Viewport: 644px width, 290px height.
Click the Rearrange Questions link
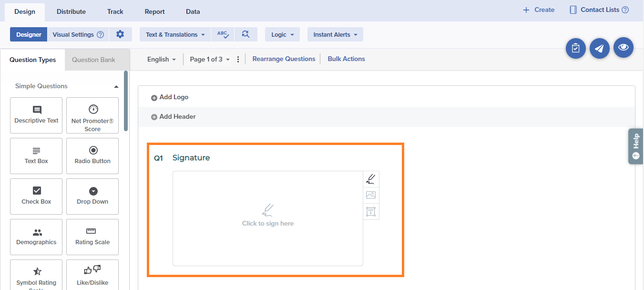coord(284,59)
